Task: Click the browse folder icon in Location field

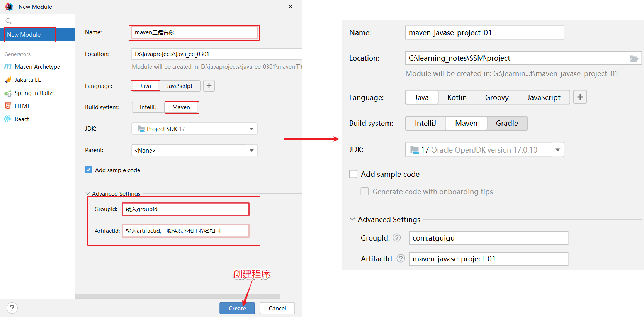Action: tap(634, 58)
